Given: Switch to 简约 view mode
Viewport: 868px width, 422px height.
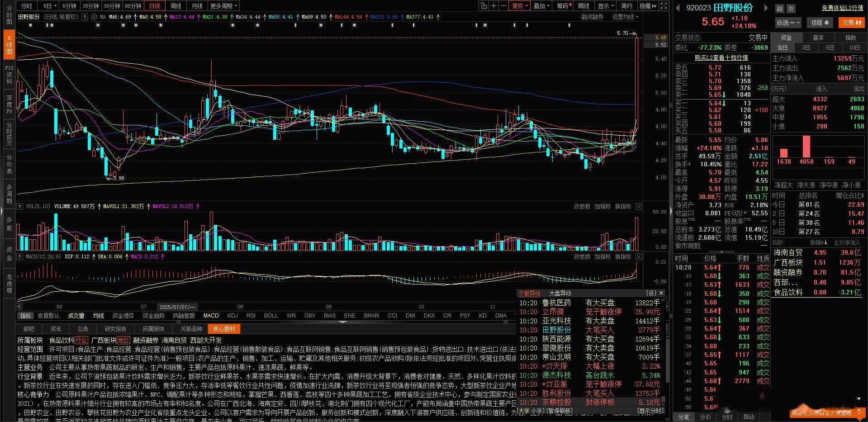Looking at the screenshot, I should point(627,6).
